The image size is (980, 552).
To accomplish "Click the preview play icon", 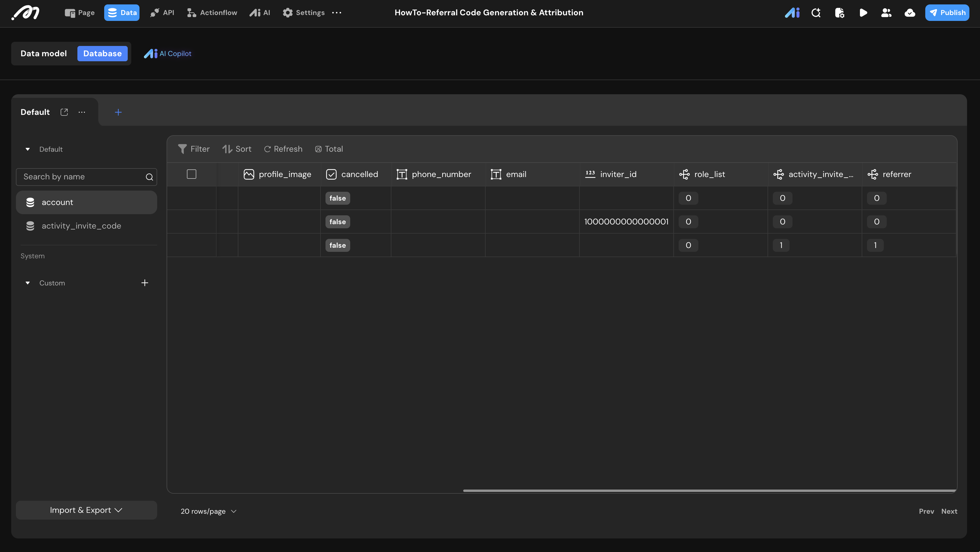I will point(863,13).
